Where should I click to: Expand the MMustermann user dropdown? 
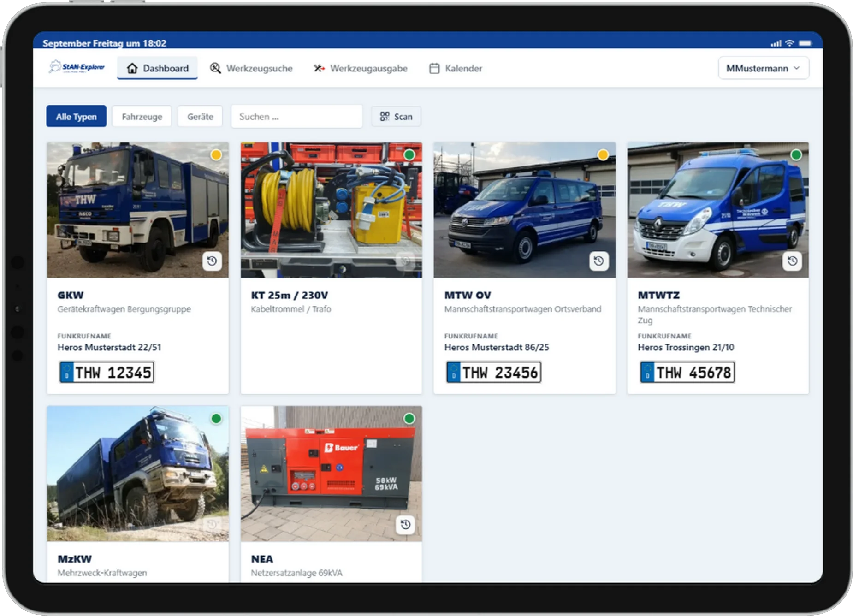coord(763,68)
